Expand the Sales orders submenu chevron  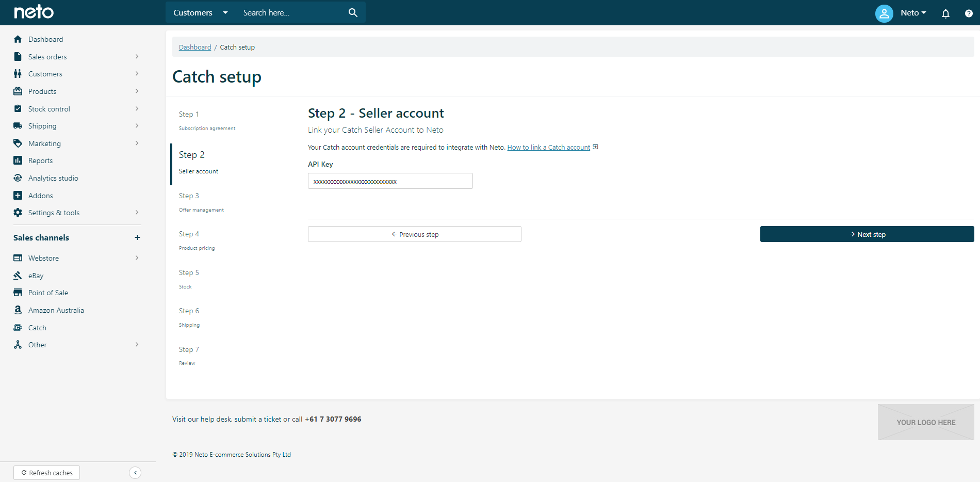(x=137, y=57)
